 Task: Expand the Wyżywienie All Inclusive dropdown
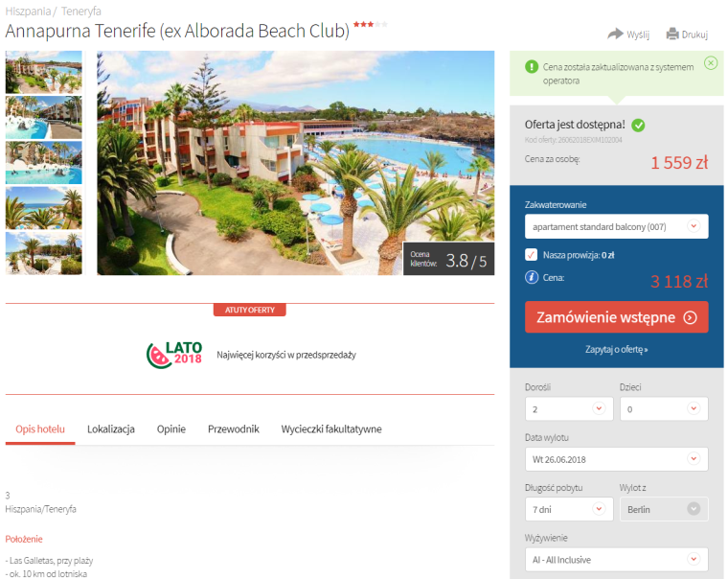pyautogui.click(x=617, y=560)
